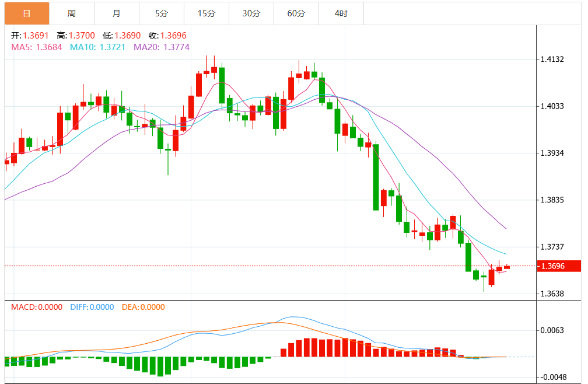Select the 周 weekly chart tab
Screen dimensions: 588x384
tap(72, 13)
